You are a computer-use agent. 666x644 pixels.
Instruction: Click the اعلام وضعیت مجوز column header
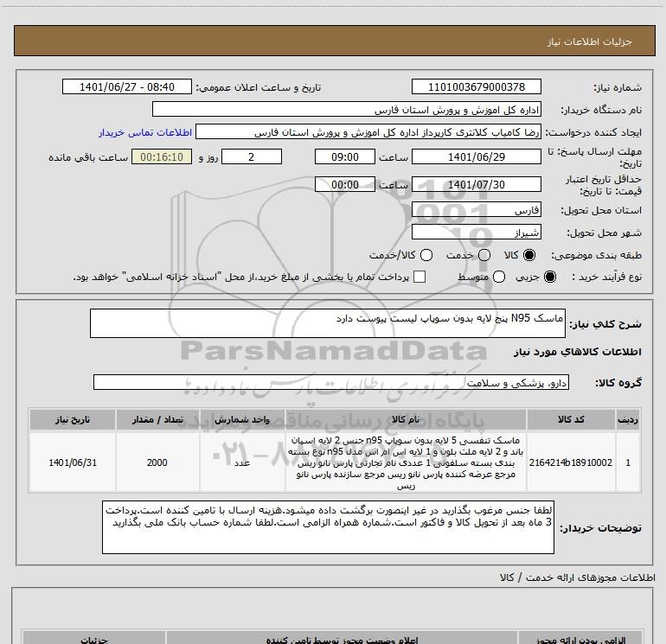click(342, 639)
